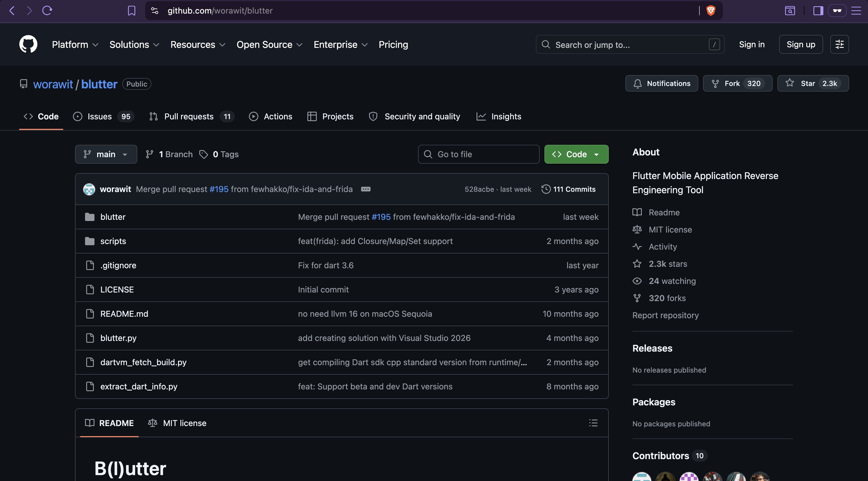Open the extract_dart_info.py file
The width and height of the screenshot is (868, 481).
139,386
